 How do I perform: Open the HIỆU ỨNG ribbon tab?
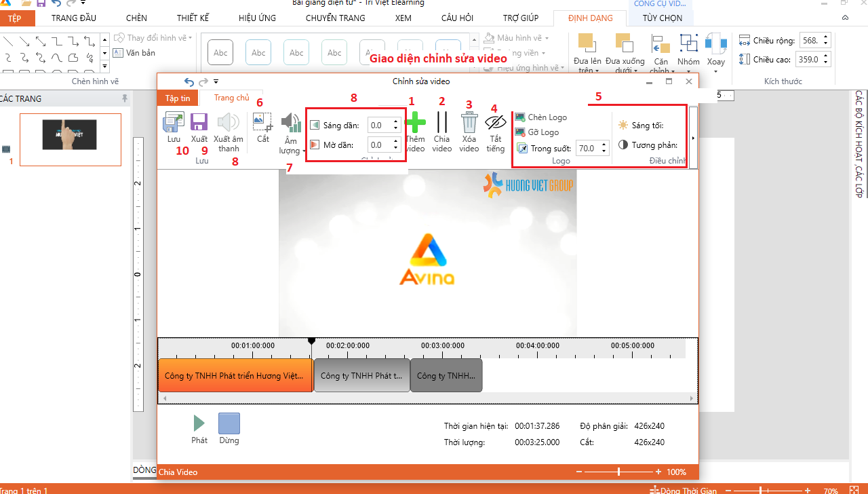pos(258,18)
